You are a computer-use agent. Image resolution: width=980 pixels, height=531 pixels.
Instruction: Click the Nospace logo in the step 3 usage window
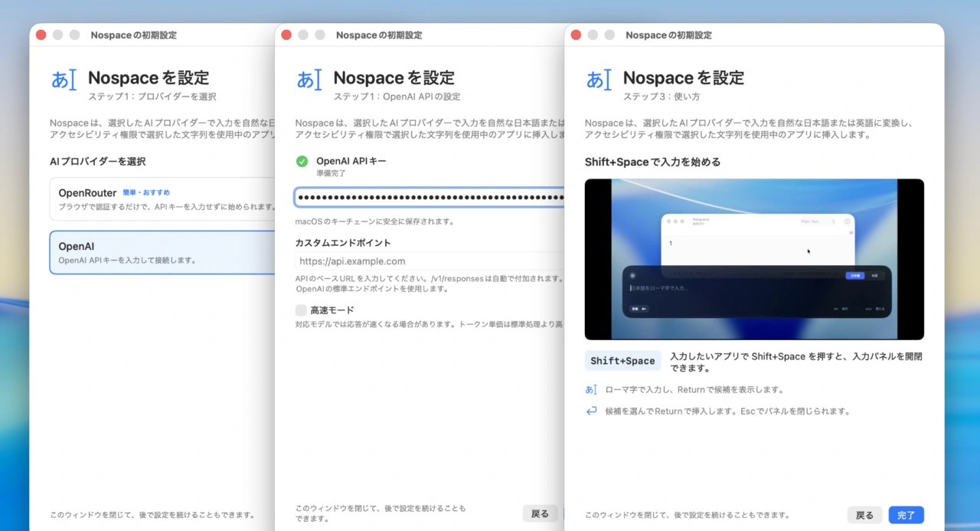599,80
